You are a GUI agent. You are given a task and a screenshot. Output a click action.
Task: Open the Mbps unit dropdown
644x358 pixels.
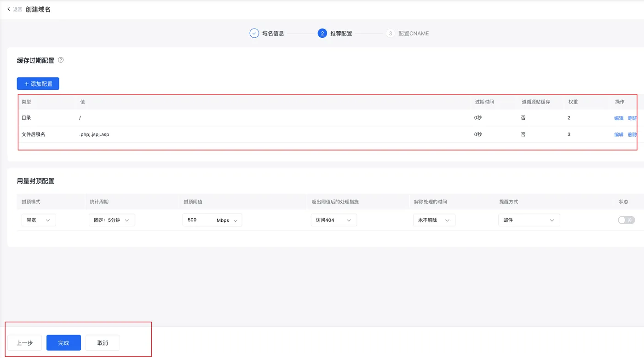tap(227, 220)
